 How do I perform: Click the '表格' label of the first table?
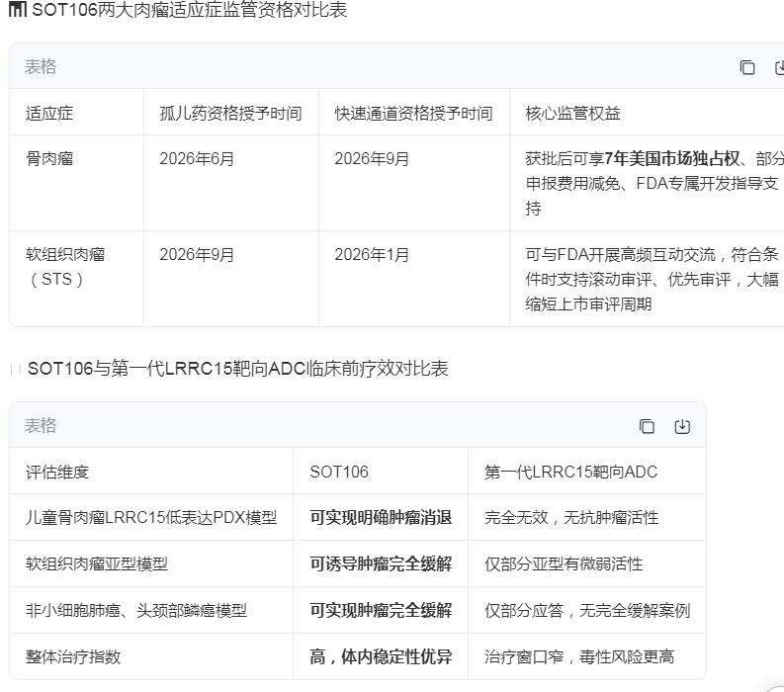point(41,66)
